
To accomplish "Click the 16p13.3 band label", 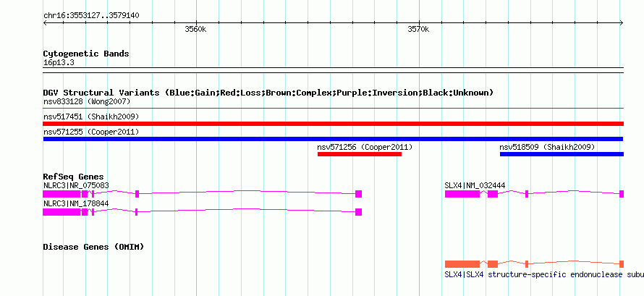I will click(59, 63).
